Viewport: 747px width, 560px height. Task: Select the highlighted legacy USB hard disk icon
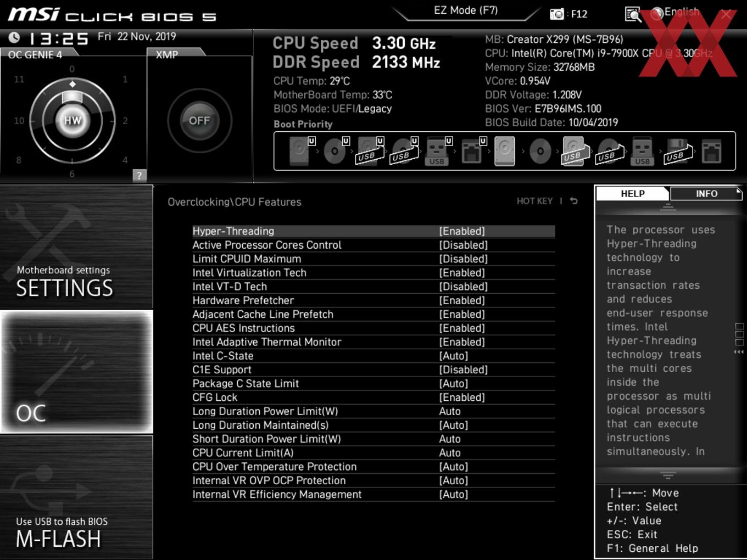tap(575, 151)
